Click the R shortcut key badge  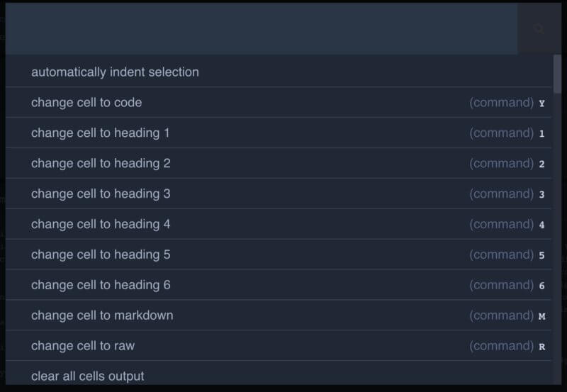541,347
